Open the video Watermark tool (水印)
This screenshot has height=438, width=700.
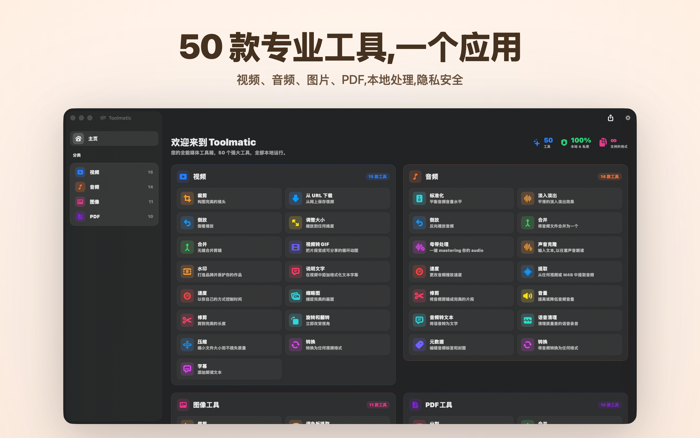click(229, 271)
